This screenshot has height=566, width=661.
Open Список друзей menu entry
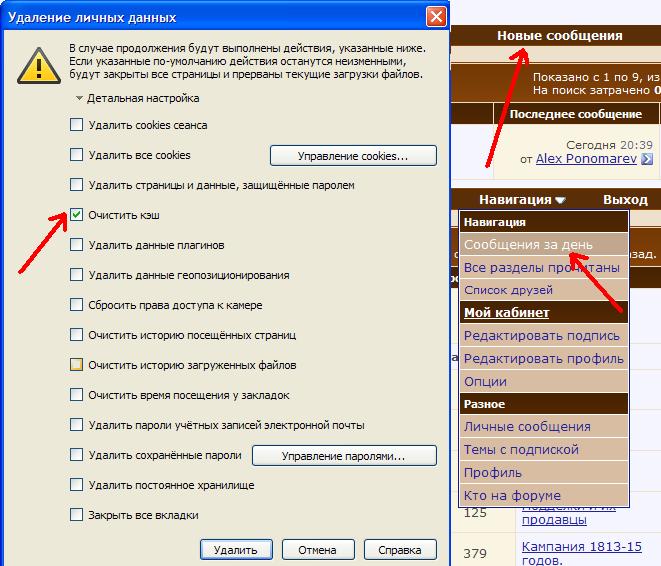[544, 290]
